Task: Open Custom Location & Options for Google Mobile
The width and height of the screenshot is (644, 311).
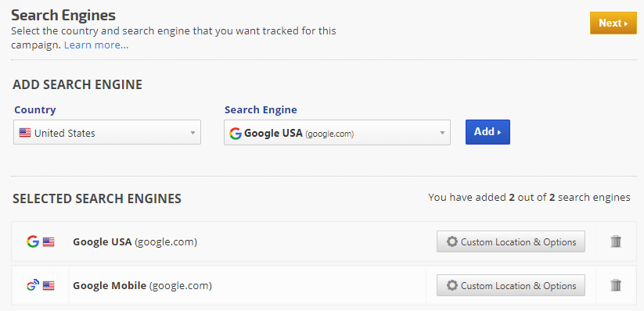Action: [511, 285]
